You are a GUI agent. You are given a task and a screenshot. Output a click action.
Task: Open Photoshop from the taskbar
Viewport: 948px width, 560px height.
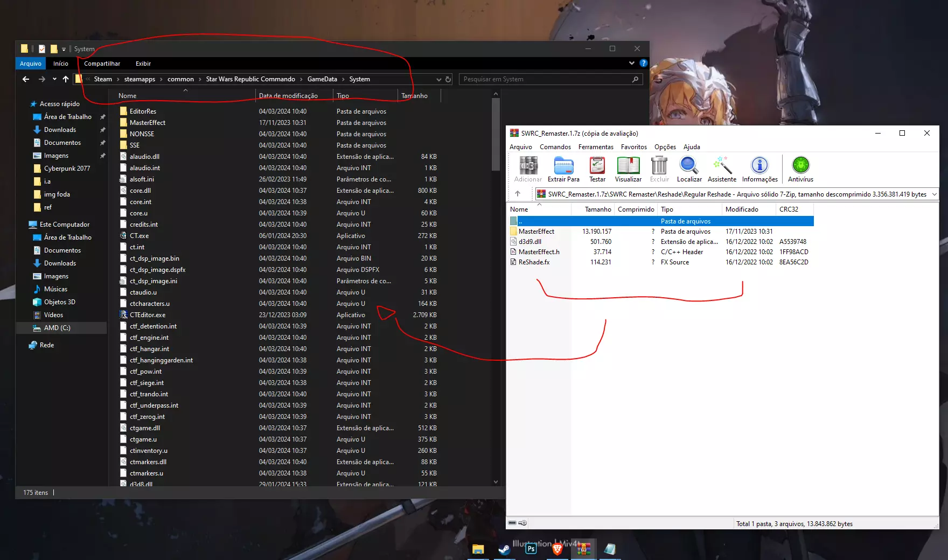(531, 549)
